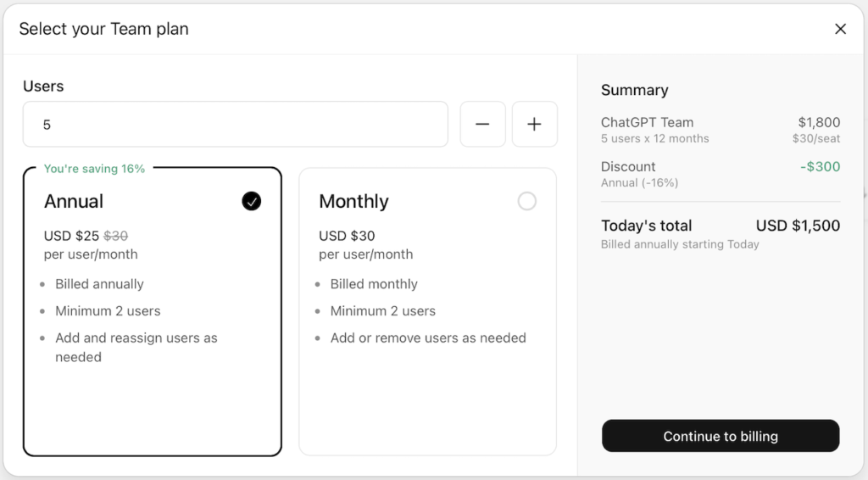The image size is (868, 480).
Task: Click the "Billed annually starting Today" note
Action: pos(680,244)
